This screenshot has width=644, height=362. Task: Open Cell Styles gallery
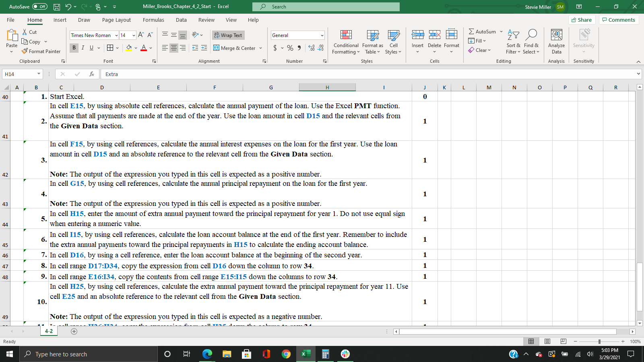[x=393, y=41]
